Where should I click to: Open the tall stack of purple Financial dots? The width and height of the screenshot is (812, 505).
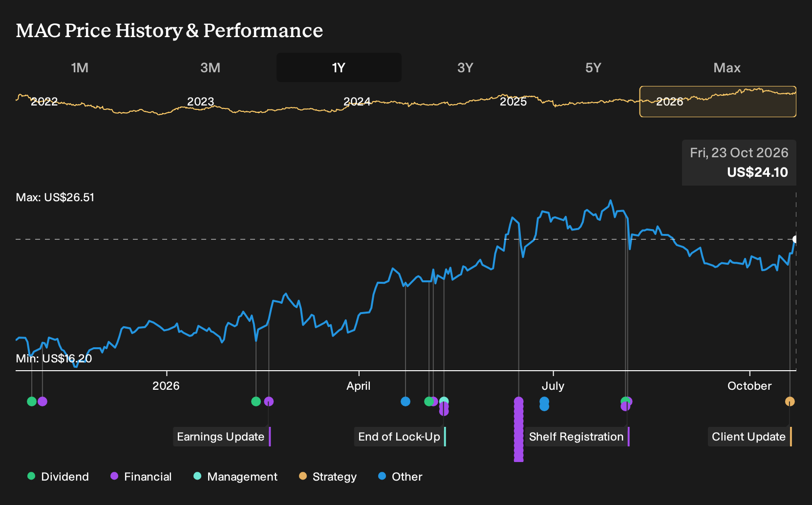tap(519, 429)
